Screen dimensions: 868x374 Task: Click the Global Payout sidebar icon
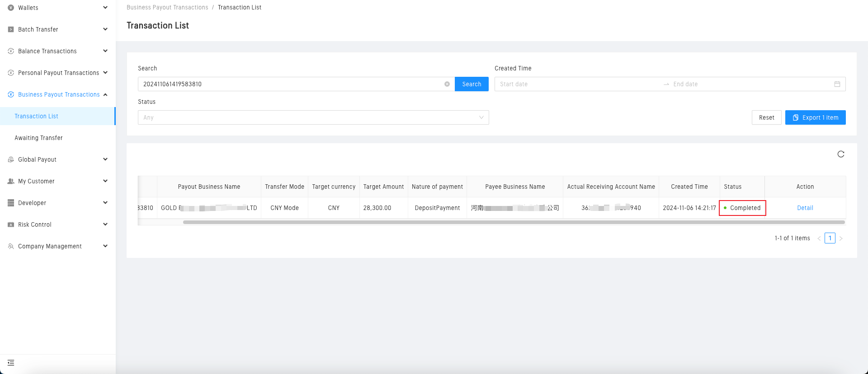pyautogui.click(x=11, y=159)
